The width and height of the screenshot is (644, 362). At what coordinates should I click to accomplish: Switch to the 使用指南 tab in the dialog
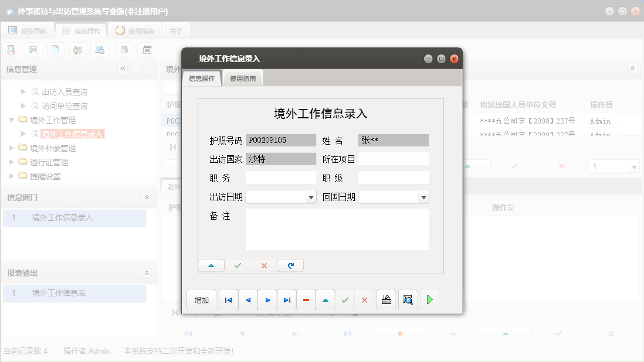pyautogui.click(x=242, y=77)
